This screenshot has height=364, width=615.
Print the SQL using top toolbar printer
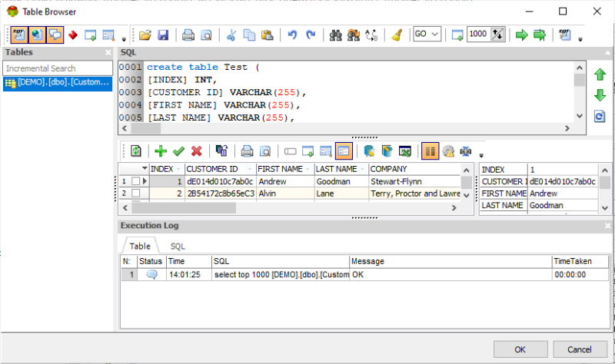point(188,35)
